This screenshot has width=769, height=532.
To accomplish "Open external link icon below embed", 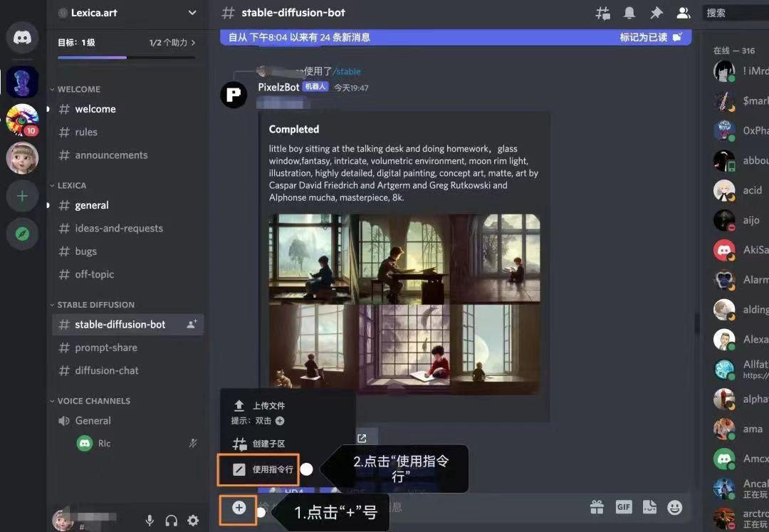I will pyautogui.click(x=362, y=439).
